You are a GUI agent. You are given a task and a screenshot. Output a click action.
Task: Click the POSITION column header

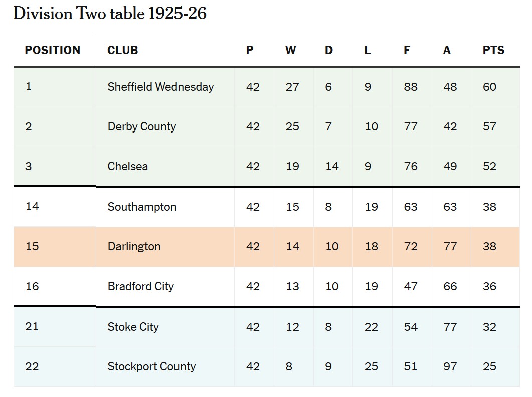click(x=53, y=50)
